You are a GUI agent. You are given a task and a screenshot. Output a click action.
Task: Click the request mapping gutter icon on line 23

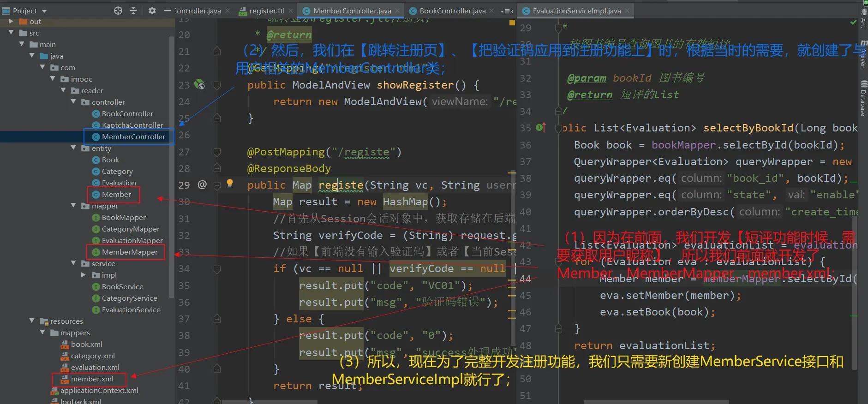pyautogui.click(x=200, y=85)
